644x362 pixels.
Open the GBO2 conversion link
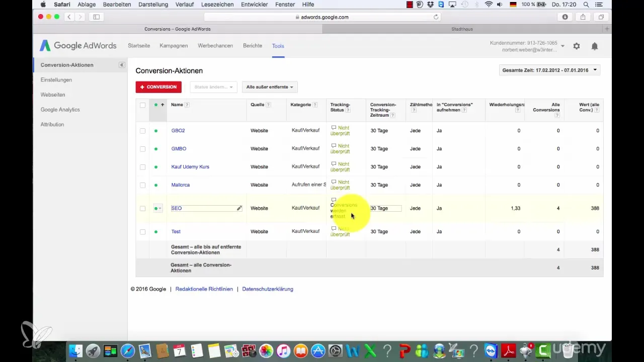pos(178,131)
